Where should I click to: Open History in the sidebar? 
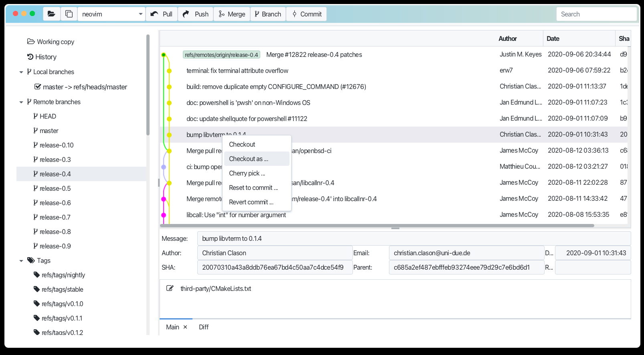[42, 57]
